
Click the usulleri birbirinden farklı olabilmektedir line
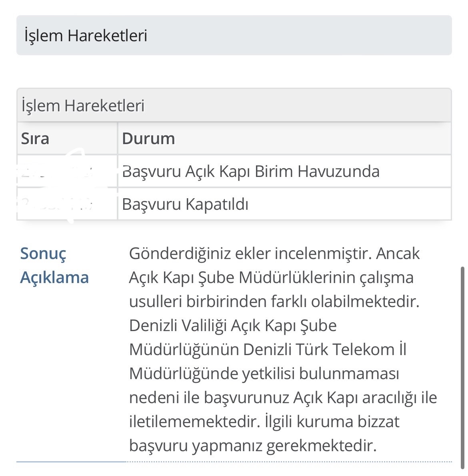click(x=274, y=301)
